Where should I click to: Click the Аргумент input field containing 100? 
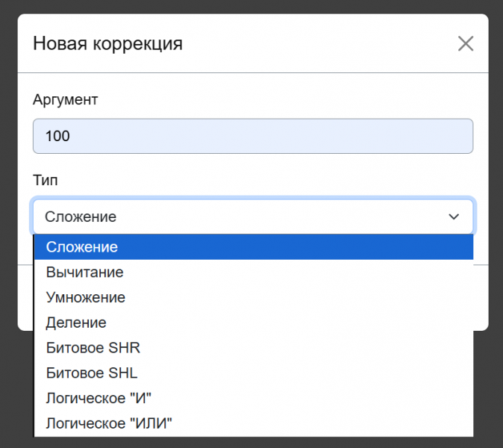point(253,137)
